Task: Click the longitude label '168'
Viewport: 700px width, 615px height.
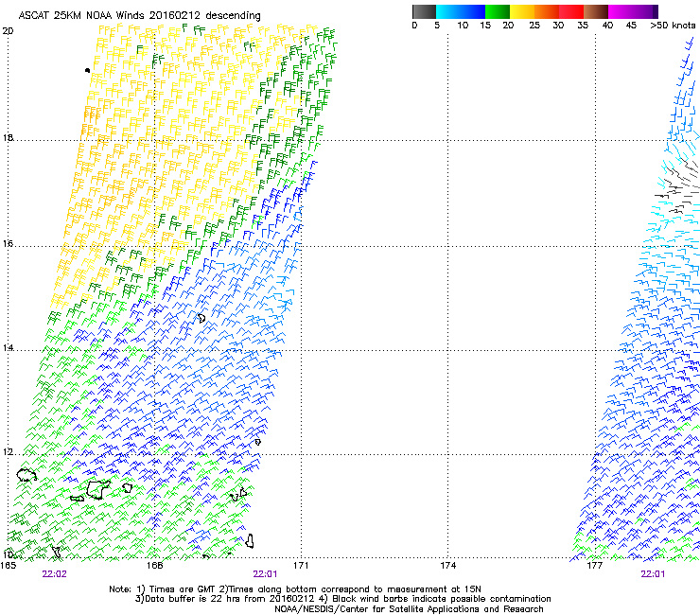Action: click(x=154, y=566)
